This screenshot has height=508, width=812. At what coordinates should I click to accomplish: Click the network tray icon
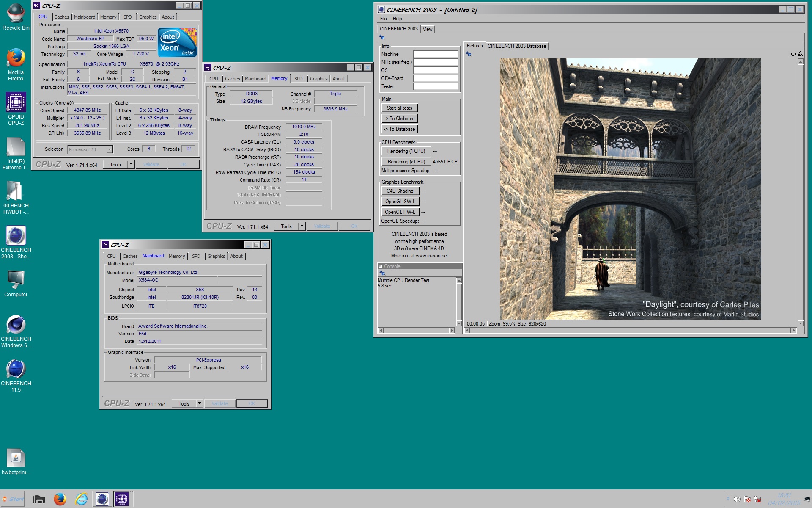[x=757, y=499]
